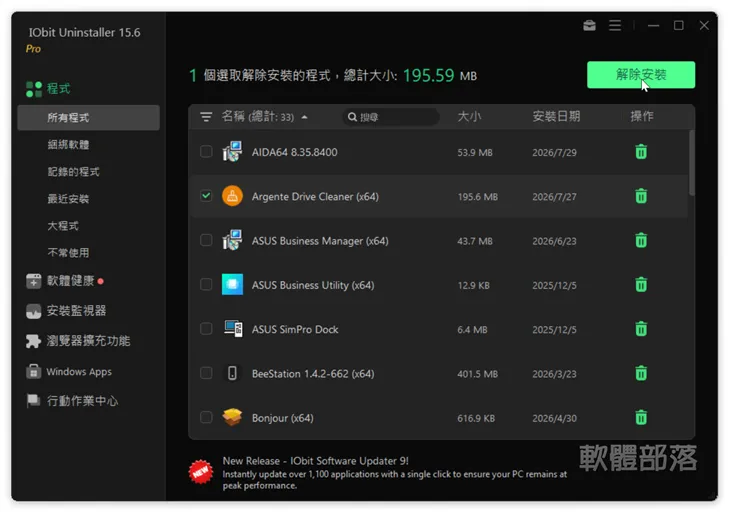This screenshot has width=729, height=512.
Task: Sort list by 大小 column
Action: 469,116
